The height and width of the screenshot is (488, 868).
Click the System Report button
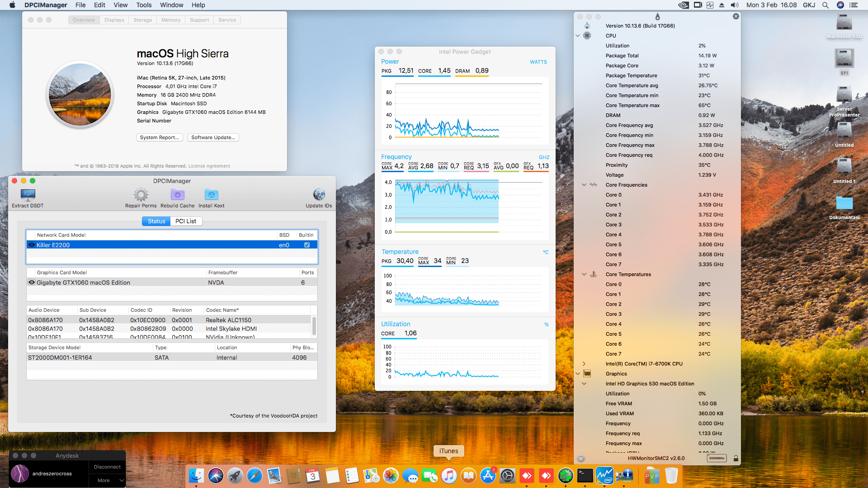coord(160,137)
